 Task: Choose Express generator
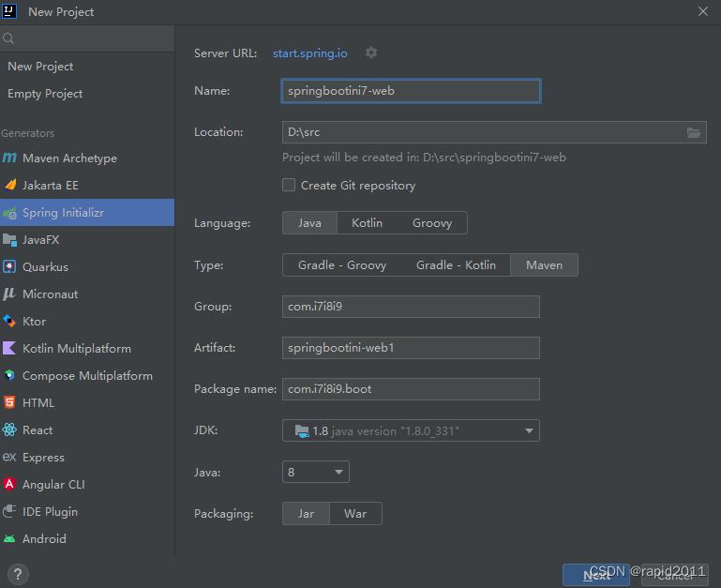87,457
